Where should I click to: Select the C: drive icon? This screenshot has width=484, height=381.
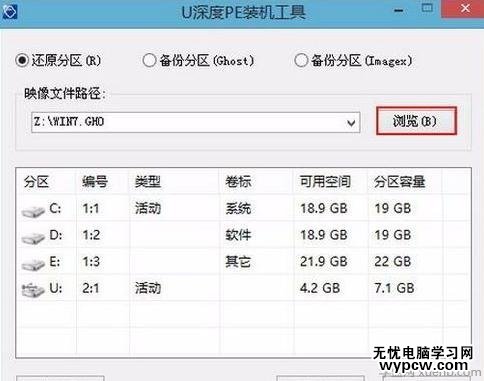33,211
